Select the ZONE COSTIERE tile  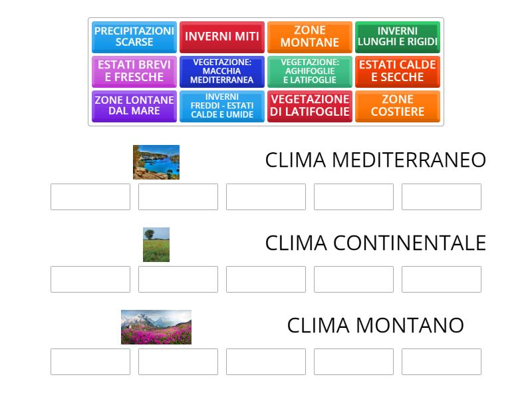(398, 106)
